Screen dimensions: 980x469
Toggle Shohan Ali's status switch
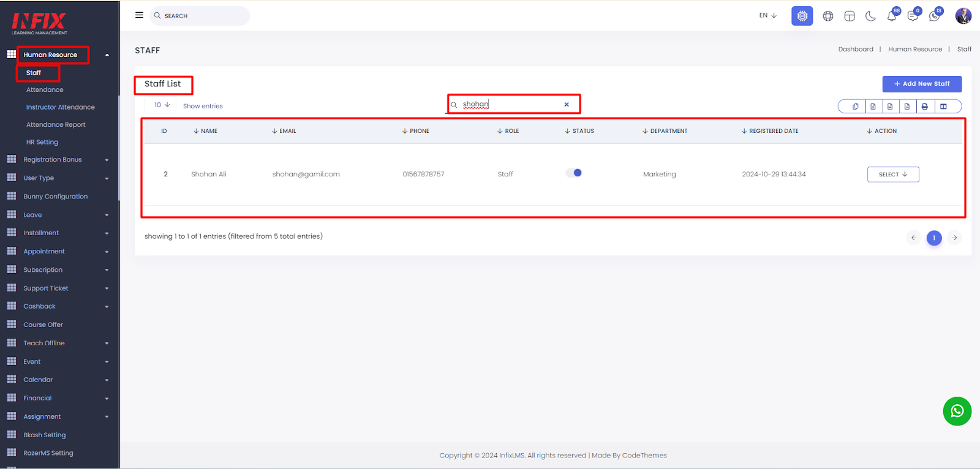(574, 173)
